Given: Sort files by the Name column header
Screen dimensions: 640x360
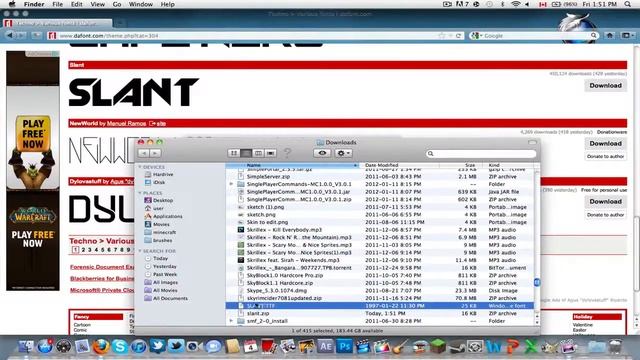Looking at the screenshot, I should [292, 165].
